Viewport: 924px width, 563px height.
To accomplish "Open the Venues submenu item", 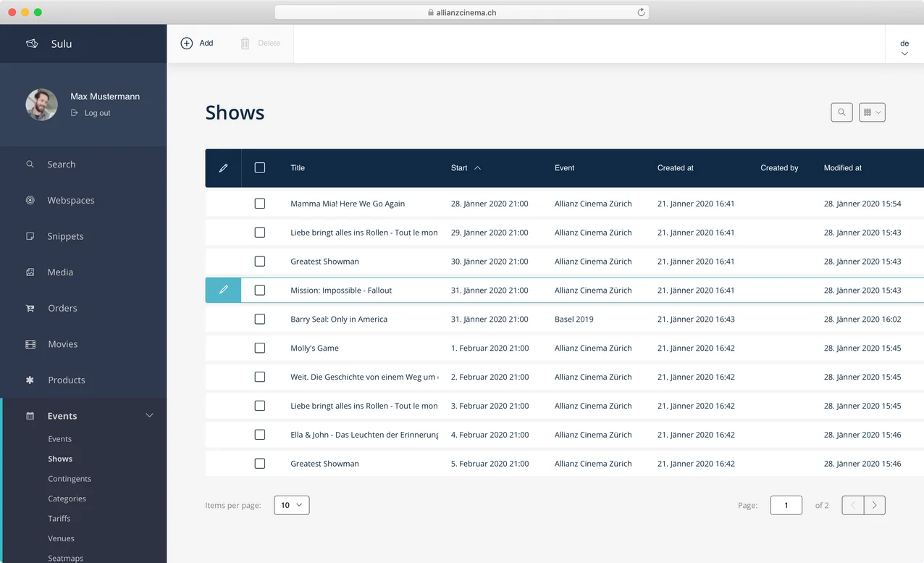I will [61, 538].
